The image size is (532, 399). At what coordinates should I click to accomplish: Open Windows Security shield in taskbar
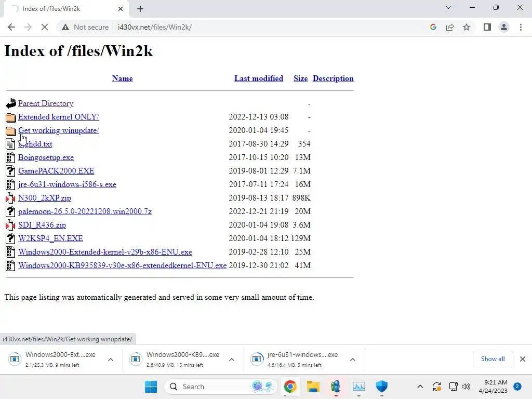point(382,387)
